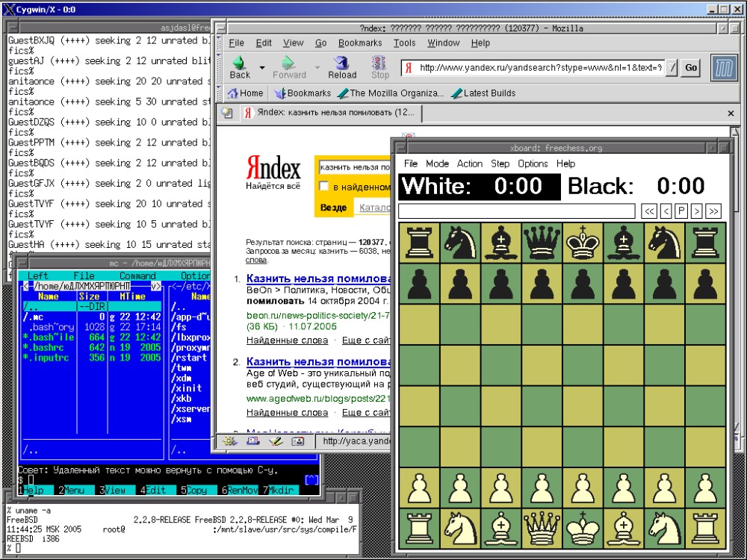
Task: Jump to game start with xboard's << button
Action: point(649,211)
